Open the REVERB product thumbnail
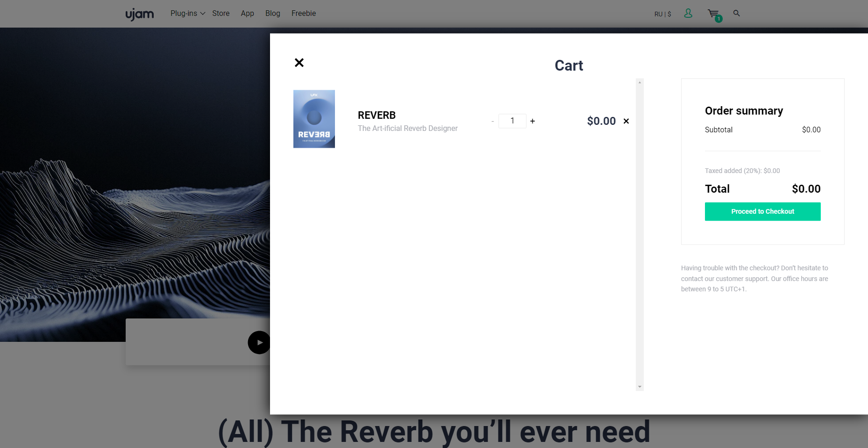The height and width of the screenshot is (448, 868). point(314,119)
